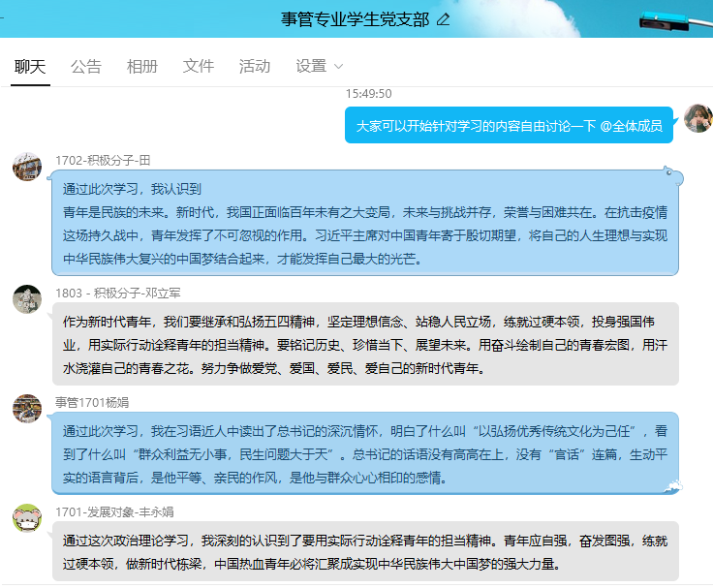Click the nickname 1702-积极分子-田

pyautogui.click(x=103, y=160)
